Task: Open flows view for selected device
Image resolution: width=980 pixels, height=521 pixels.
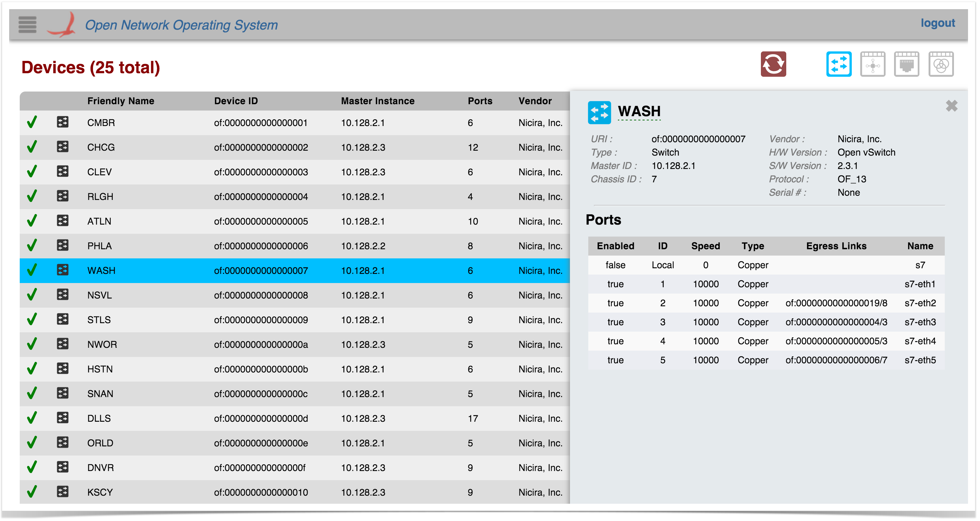Action: [872, 64]
